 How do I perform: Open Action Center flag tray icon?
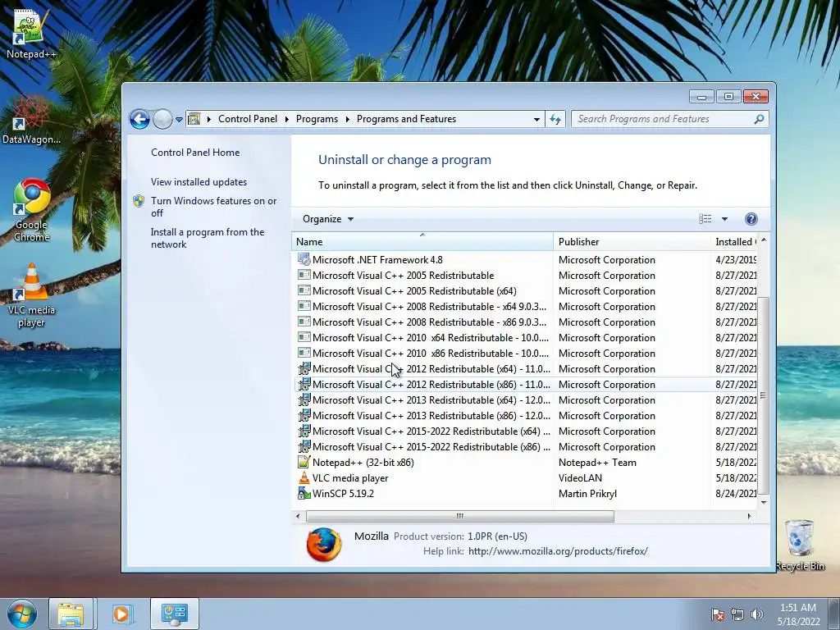click(718, 614)
